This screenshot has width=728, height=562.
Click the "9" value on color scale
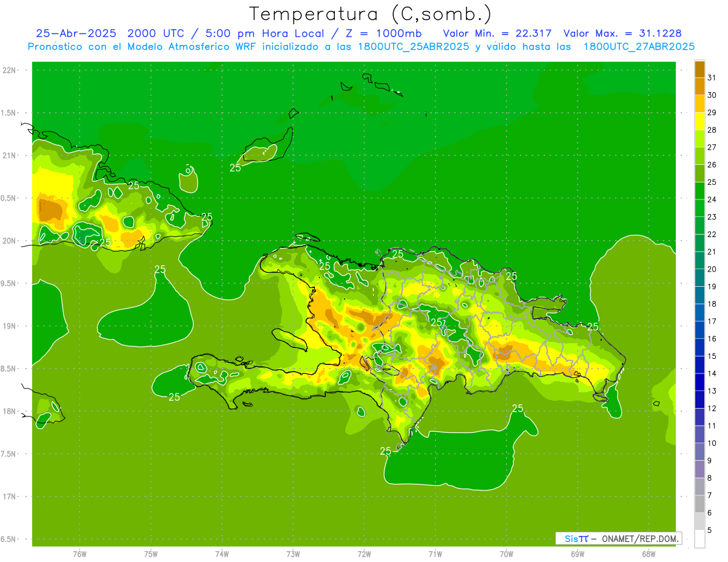coord(710,461)
